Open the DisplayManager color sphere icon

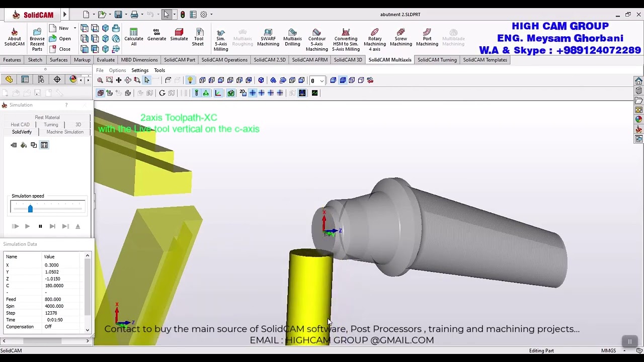click(73, 79)
